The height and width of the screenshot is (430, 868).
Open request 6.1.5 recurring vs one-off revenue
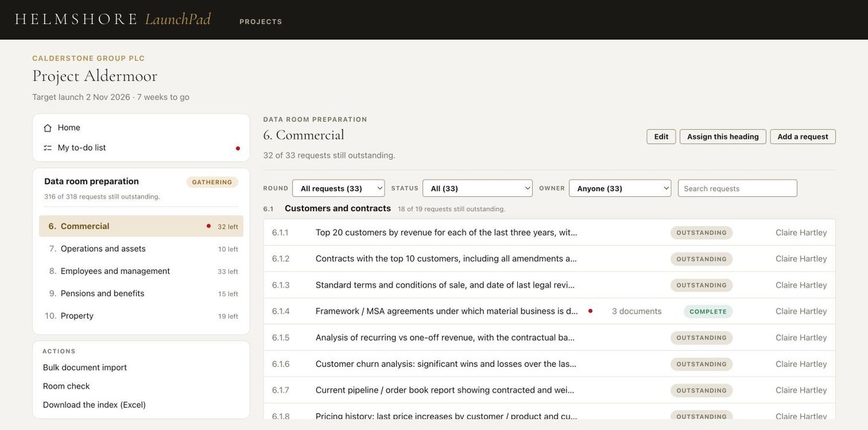tap(549, 338)
